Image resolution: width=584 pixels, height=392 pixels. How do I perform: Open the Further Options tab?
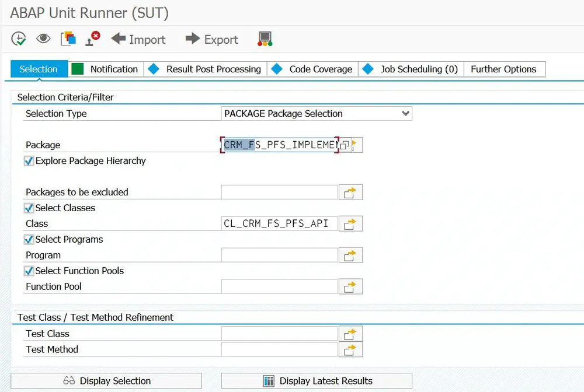[505, 69]
